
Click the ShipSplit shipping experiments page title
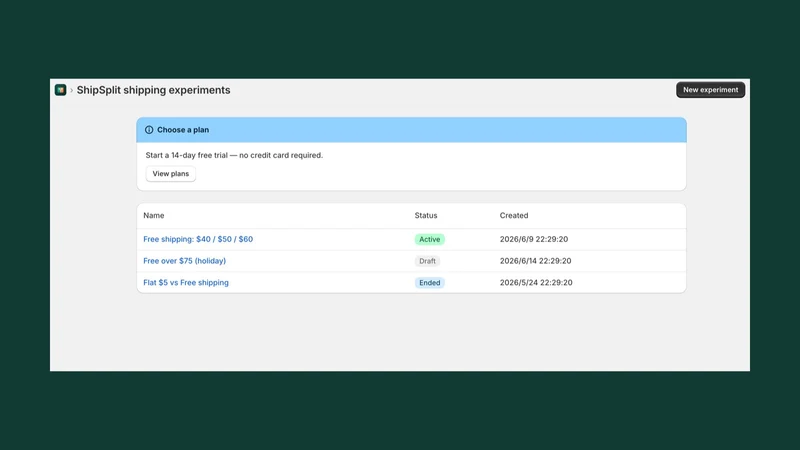click(x=154, y=90)
